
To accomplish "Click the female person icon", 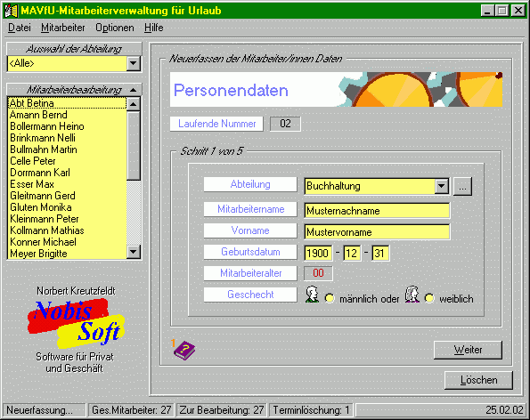I will [x=412, y=294].
